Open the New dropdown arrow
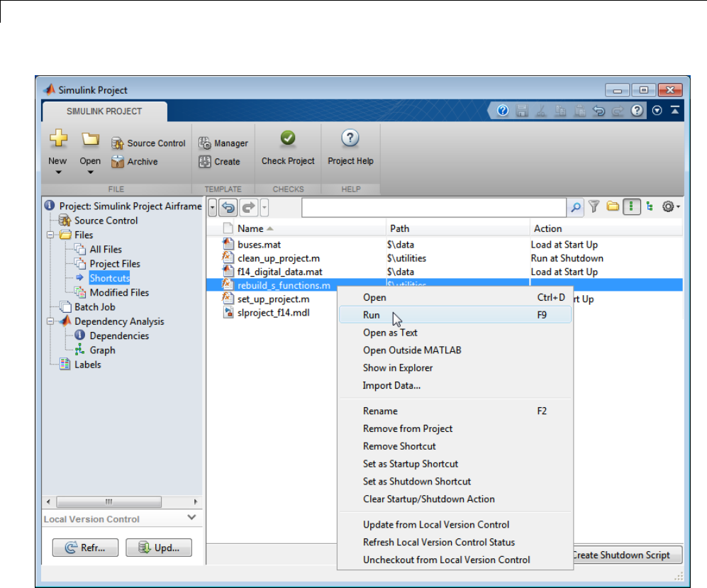 pyautogui.click(x=58, y=172)
